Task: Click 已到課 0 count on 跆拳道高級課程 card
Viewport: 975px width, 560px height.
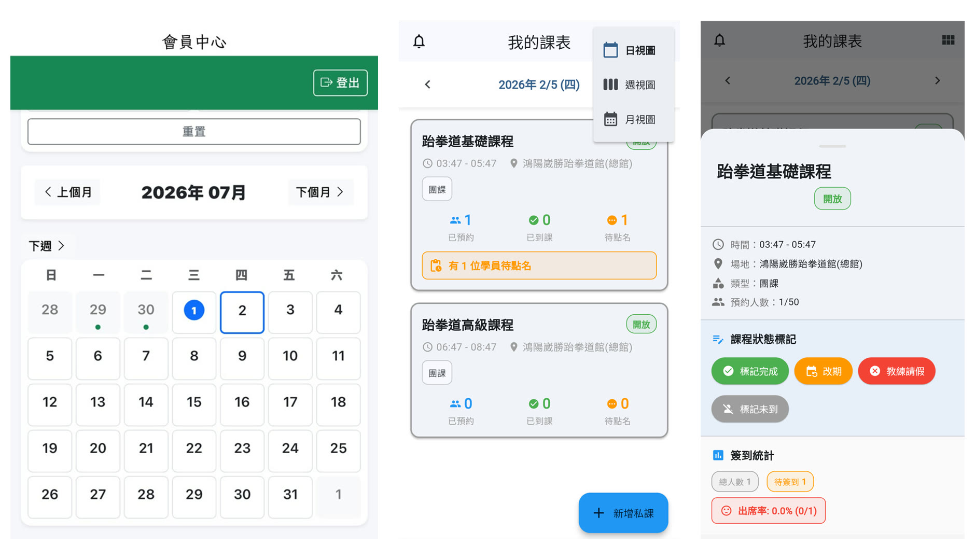Action: (x=539, y=411)
